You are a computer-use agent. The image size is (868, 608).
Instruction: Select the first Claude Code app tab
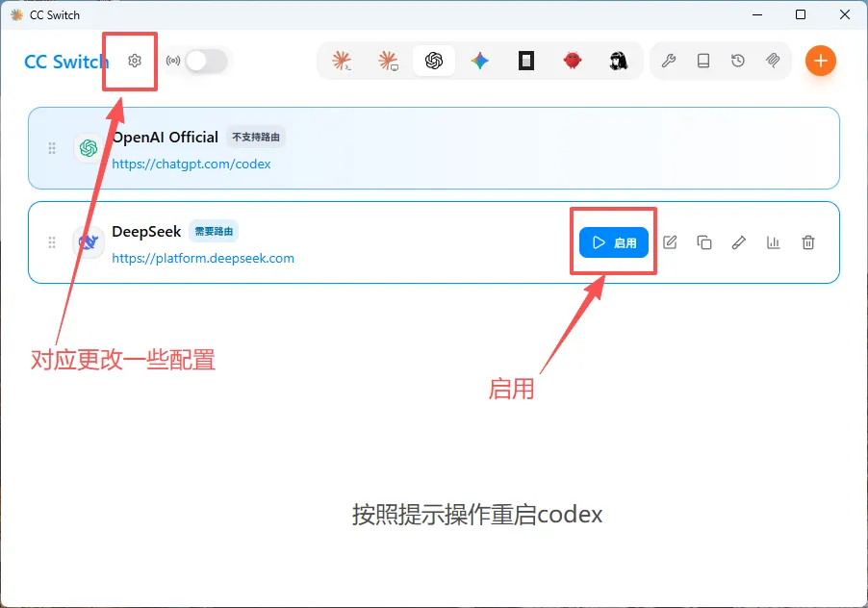[342, 61]
